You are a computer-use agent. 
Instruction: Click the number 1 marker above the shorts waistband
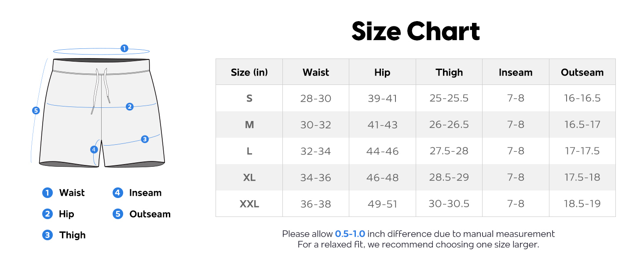(x=124, y=48)
